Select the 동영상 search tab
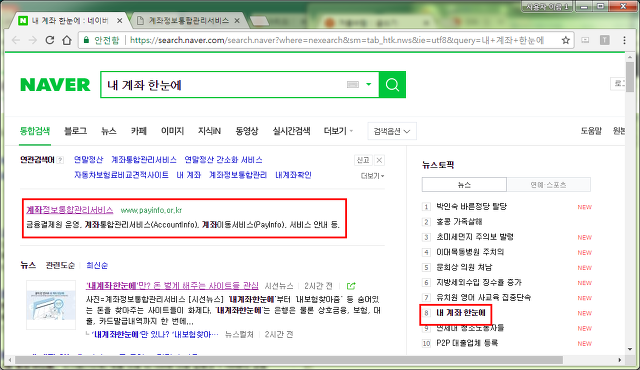Viewport: 640px width, 370px height. tap(247, 131)
